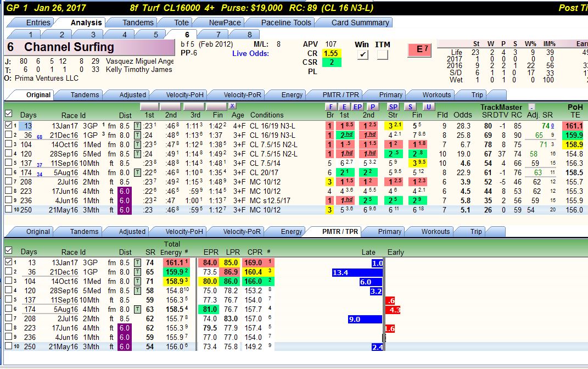Switch lower panel to Adjusted tab
The height and width of the screenshot is (369, 588).
tap(132, 231)
